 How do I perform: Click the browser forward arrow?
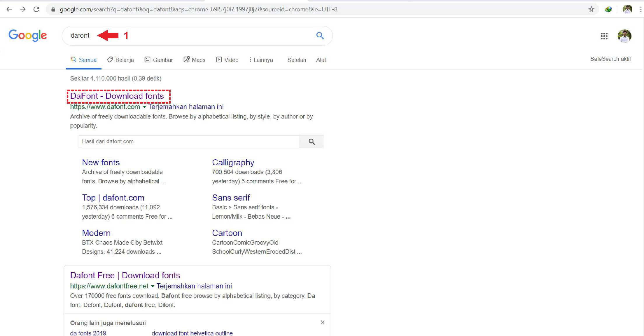pyautogui.click(x=23, y=9)
